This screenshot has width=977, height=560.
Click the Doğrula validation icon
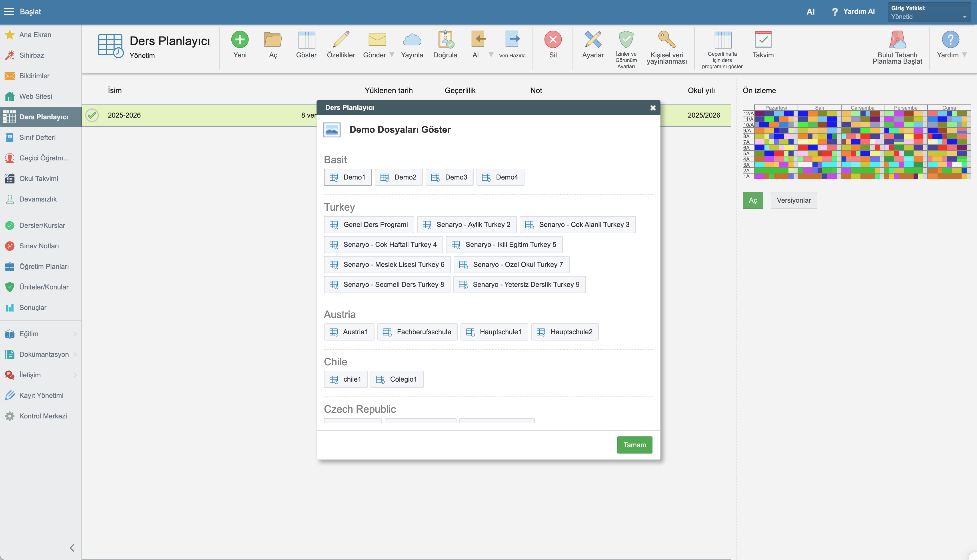click(x=445, y=39)
